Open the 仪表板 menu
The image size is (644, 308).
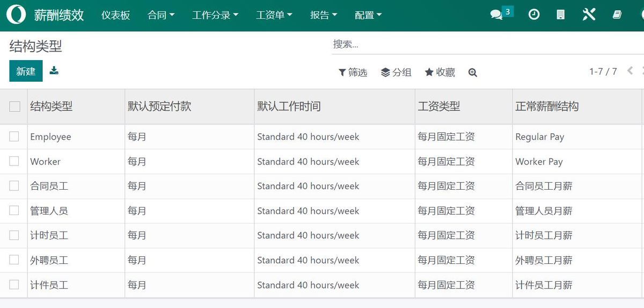coord(116,15)
